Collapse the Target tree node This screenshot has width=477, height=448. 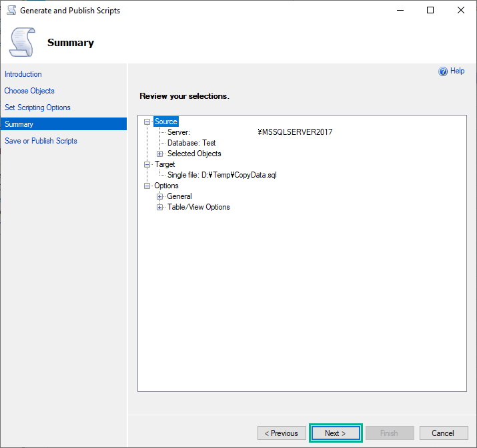pyautogui.click(x=148, y=164)
